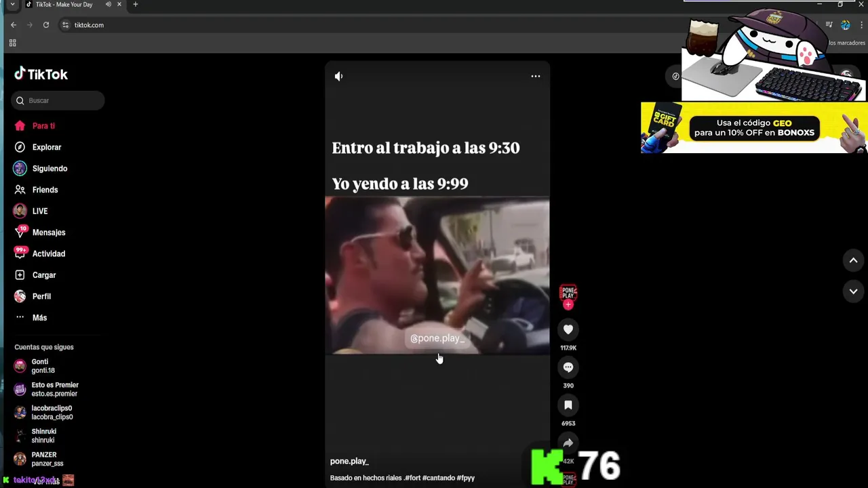
Task: Click the compass icon beside Explorar
Action: (x=20, y=147)
